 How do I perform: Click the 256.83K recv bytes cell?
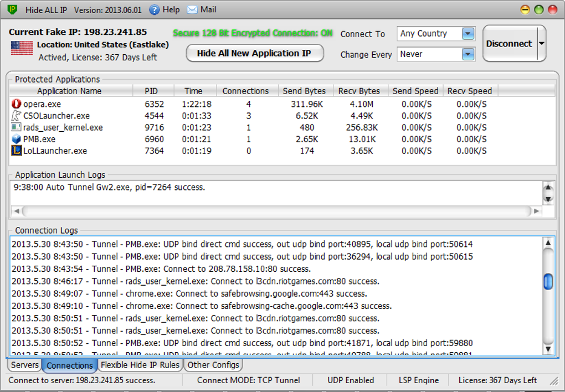(x=362, y=127)
